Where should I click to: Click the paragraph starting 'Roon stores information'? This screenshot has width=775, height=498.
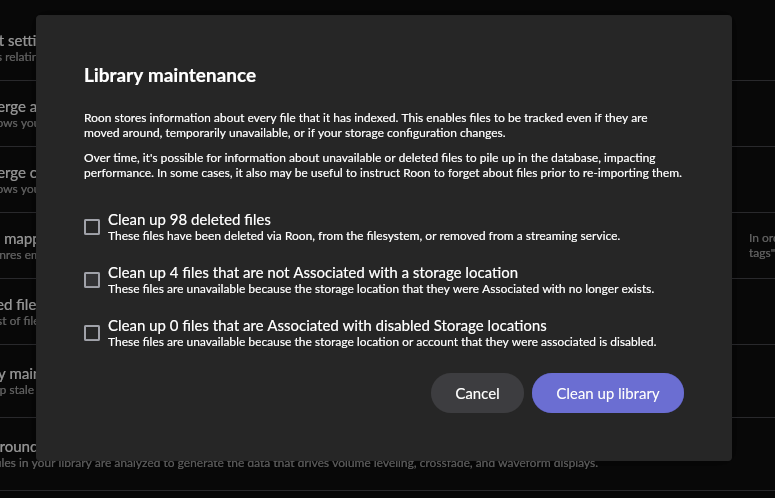pyautogui.click(x=366, y=125)
